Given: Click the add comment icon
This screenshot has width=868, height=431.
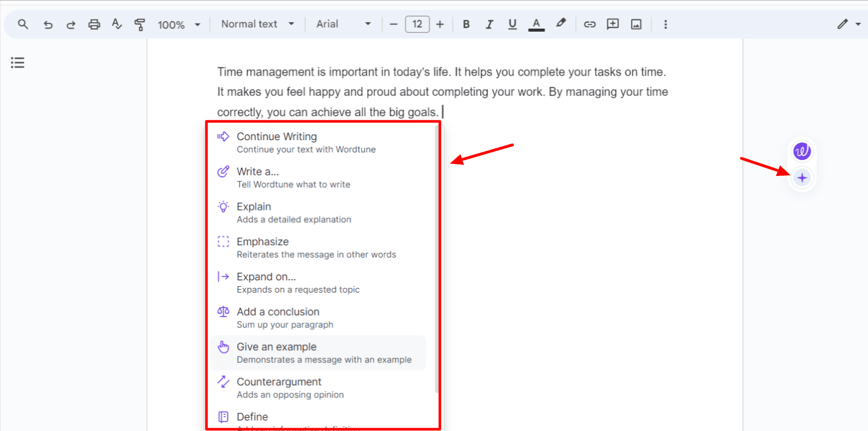Looking at the screenshot, I should click(x=613, y=25).
